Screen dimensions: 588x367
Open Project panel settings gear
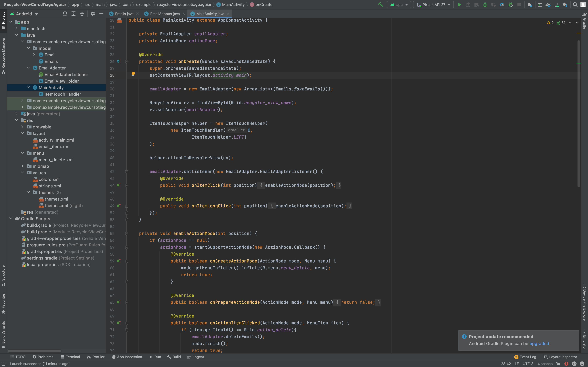(93, 14)
